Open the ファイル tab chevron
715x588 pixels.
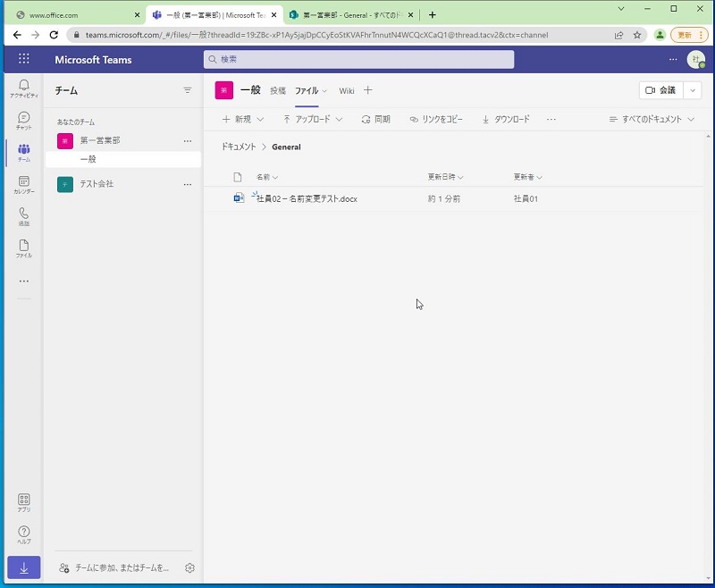click(x=324, y=91)
